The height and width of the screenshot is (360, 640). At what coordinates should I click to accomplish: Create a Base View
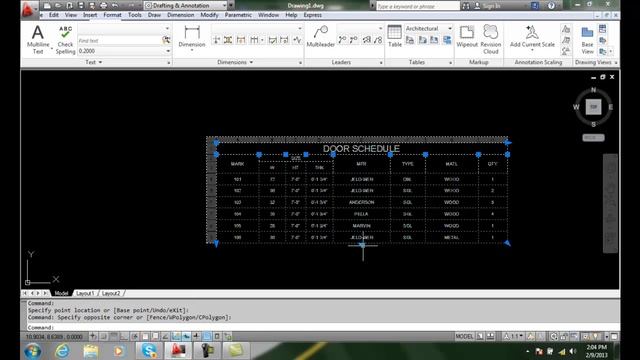[587, 40]
